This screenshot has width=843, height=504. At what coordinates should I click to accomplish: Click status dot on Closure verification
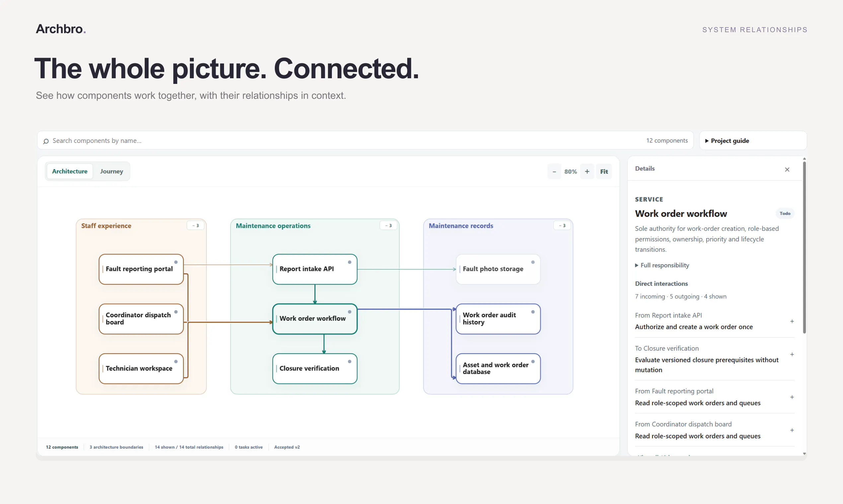pyautogui.click(x=349, y=361)
